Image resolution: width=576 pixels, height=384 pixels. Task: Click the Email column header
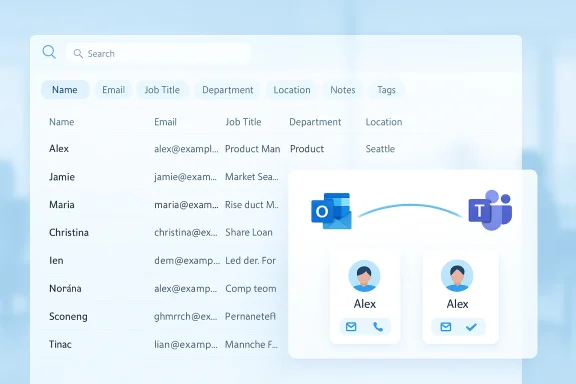coord(165,122)
